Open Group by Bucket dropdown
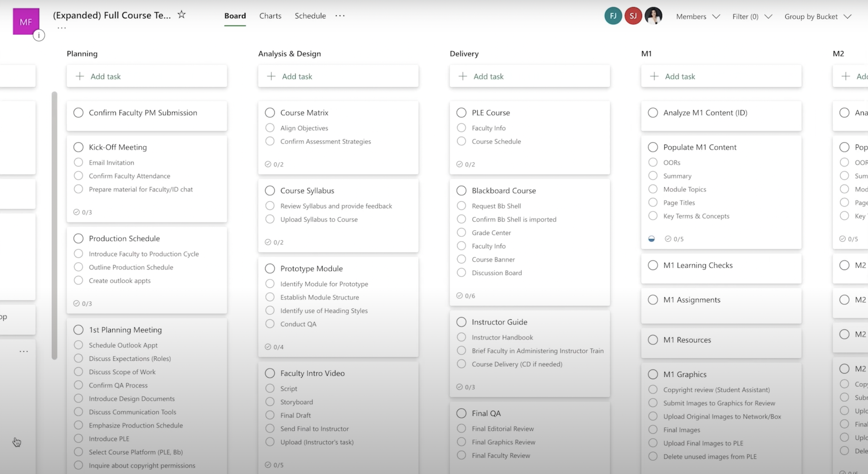 point(818,16)
